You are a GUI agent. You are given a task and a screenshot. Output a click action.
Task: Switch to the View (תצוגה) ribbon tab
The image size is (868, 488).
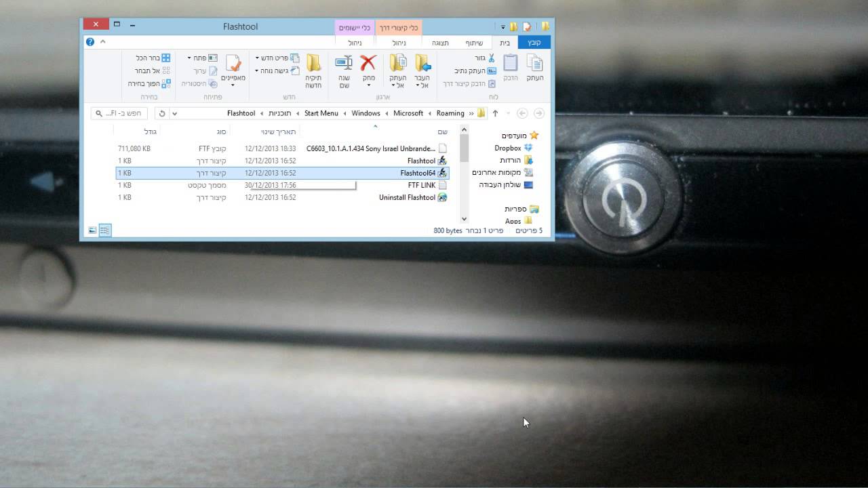pyautogui.click(x=441, y=43)
